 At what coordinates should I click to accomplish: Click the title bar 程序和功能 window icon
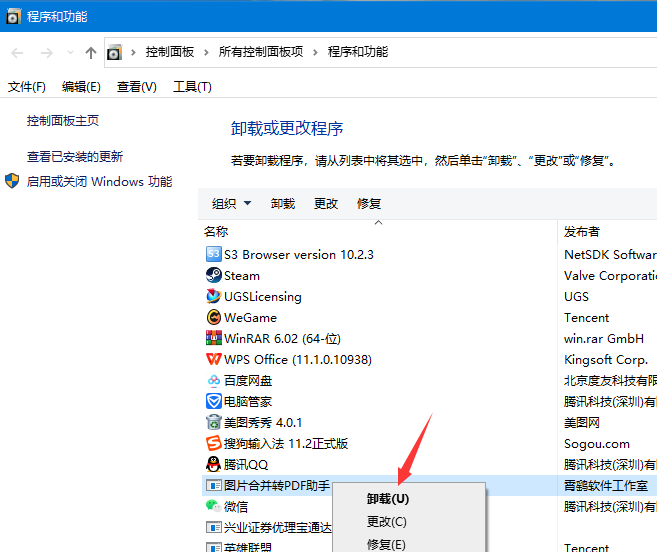(x=13, y=16)
